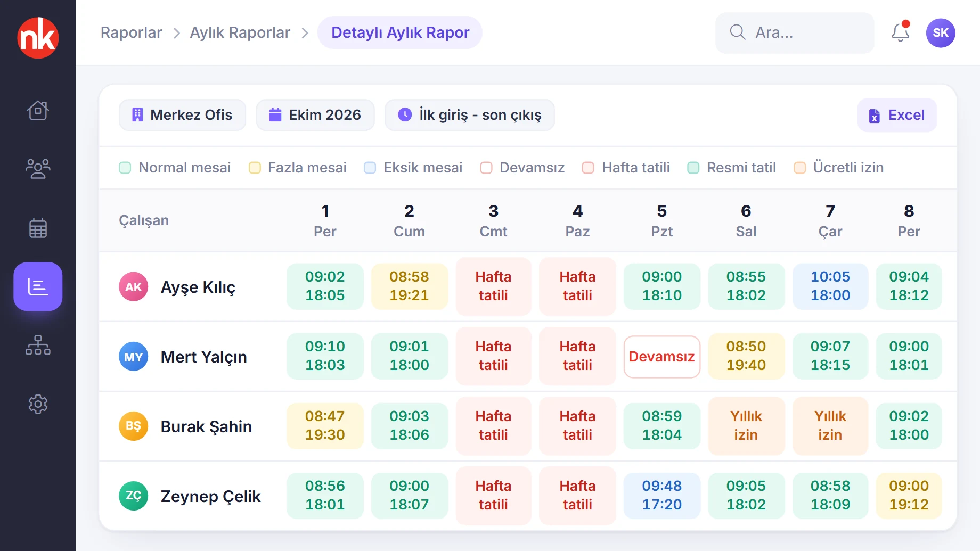
Task: Click the 5 Pzt day header
Action: tap(662, 220)
